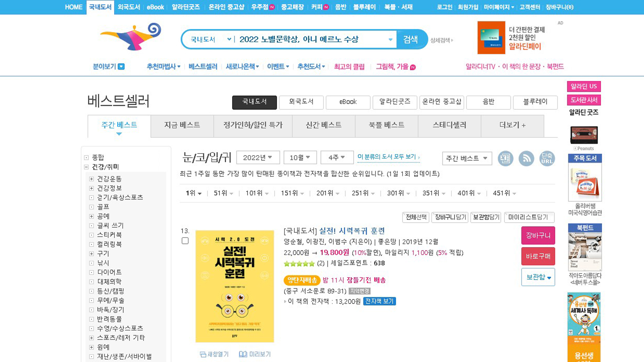644x362 pixels.
Task: Click the 새창열기 window icon
Action: tap(203, 354)
